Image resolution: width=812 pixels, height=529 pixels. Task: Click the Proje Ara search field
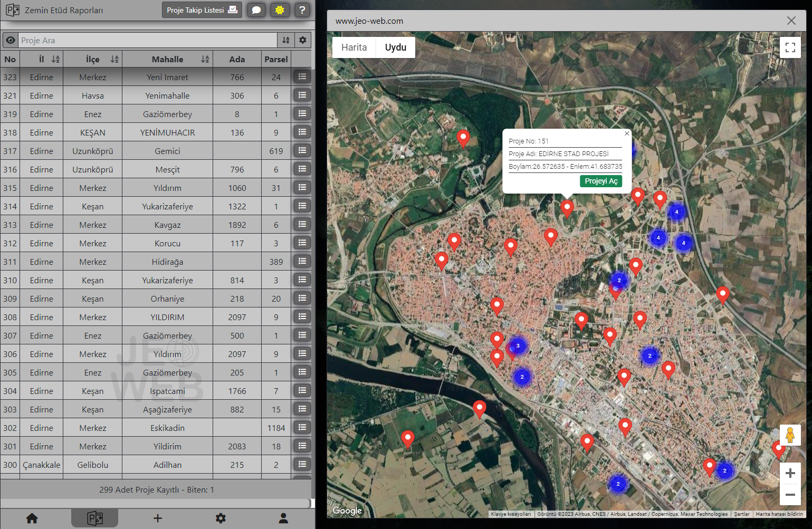click(x=148, y=40)
